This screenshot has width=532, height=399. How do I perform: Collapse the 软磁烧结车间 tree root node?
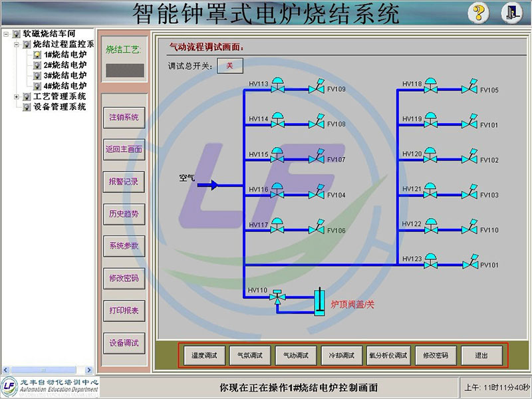(6, 33)
